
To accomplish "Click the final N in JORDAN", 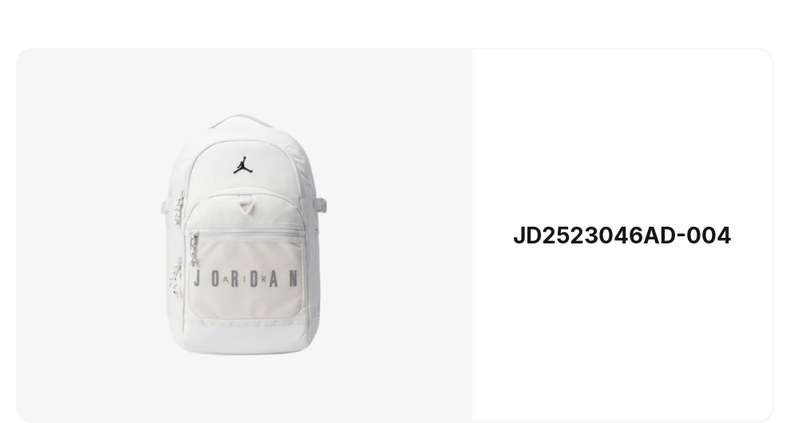I will pos(293,278).
